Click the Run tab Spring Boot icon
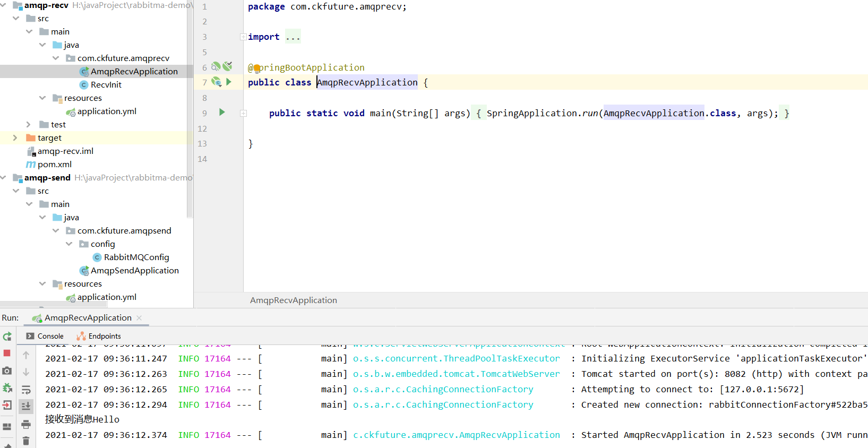 tap(37, 318)
